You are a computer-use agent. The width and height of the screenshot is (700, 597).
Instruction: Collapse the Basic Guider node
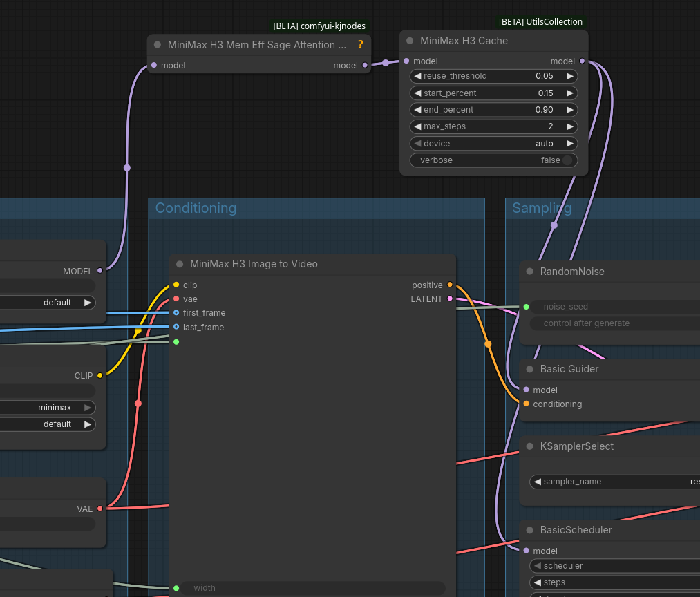[529, 369]
